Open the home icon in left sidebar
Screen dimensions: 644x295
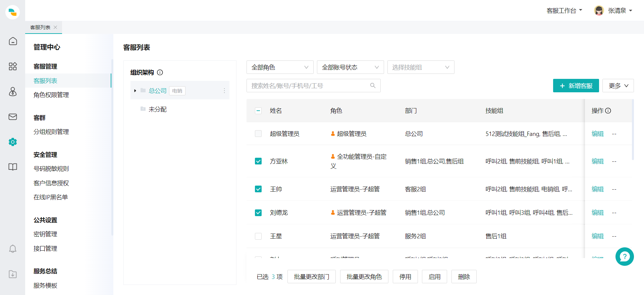[x=13, y=41]
